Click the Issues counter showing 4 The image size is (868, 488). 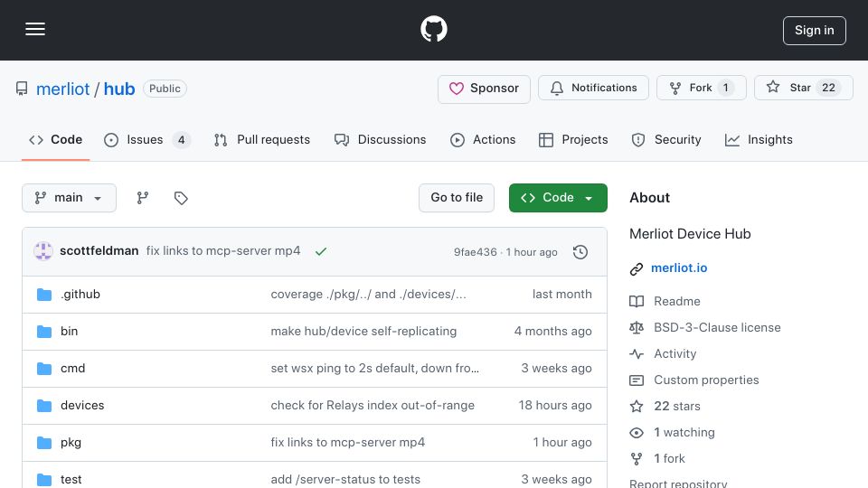point(181,140)
